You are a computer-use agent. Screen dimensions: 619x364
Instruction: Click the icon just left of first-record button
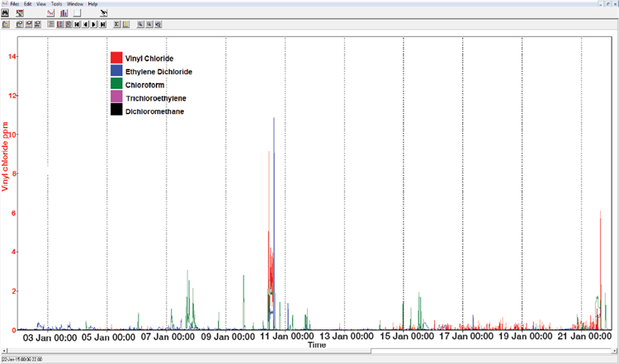coord(69,25)
